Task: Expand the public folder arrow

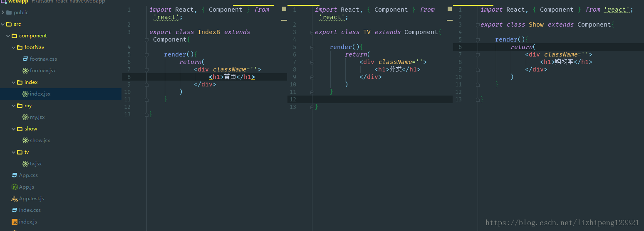Action: tap(3, 12)
